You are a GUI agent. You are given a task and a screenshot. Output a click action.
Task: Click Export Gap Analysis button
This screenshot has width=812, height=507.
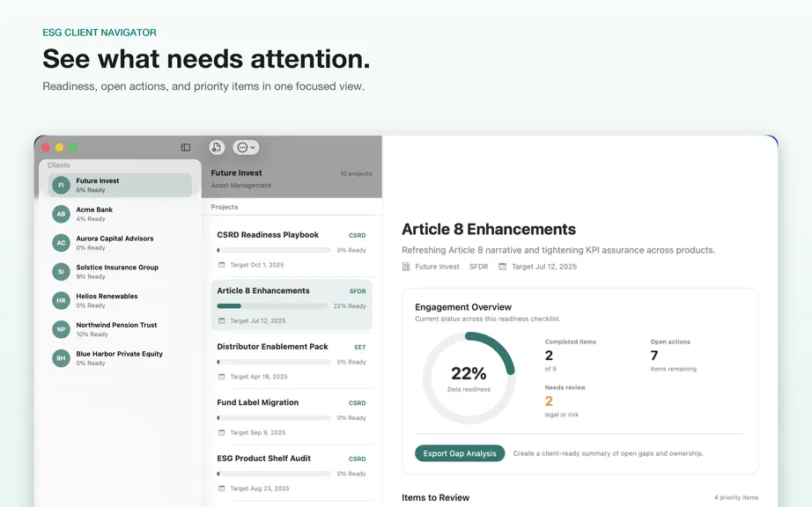point(460,453)
